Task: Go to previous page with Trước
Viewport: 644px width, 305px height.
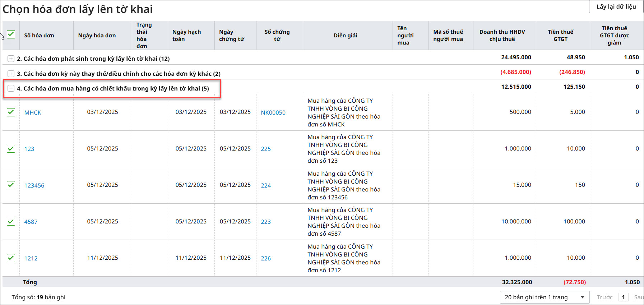Action: [x=604, y=297]
